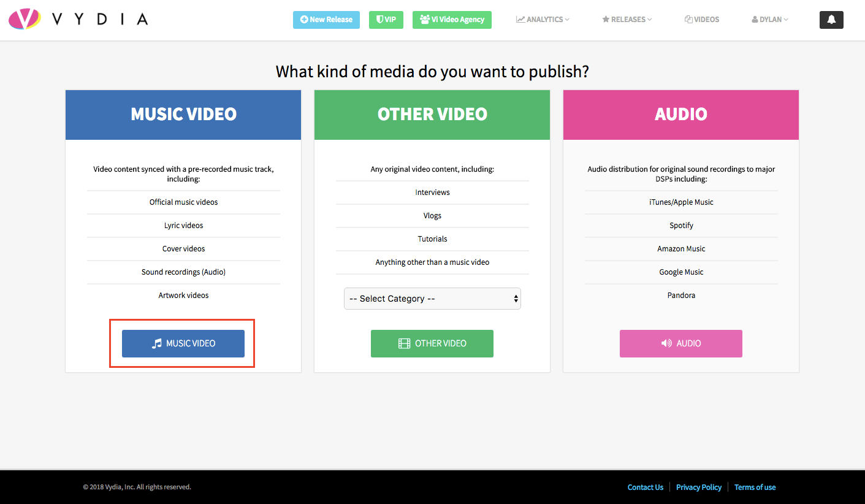Click the Music Video card header
The image size is (865, 504).
coord(183,115)
